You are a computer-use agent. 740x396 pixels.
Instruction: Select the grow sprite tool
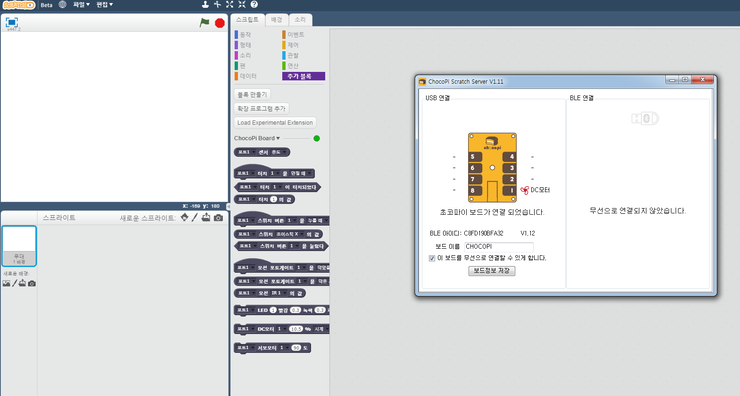[229, 5]
